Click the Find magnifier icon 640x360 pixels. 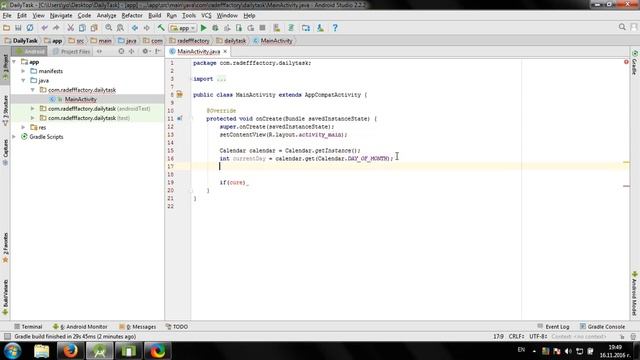(109, 28)
